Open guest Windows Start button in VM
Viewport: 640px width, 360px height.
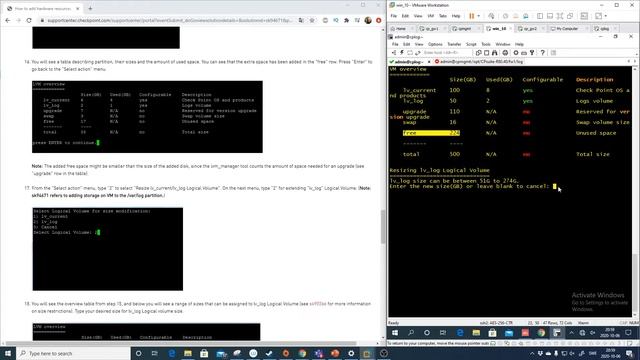tap(395, 333)
